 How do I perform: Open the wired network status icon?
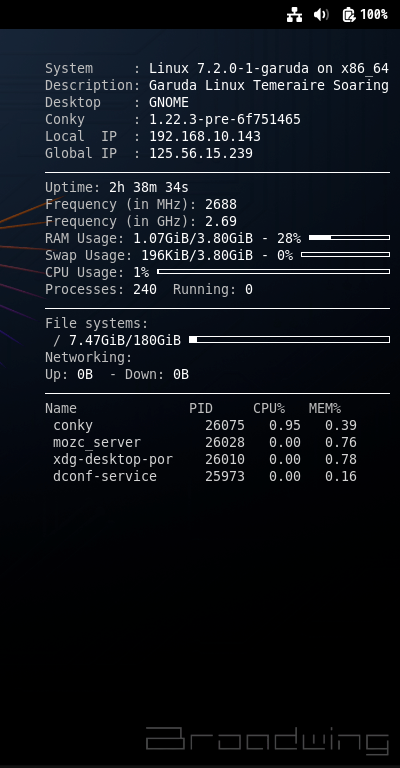point(294,15)
